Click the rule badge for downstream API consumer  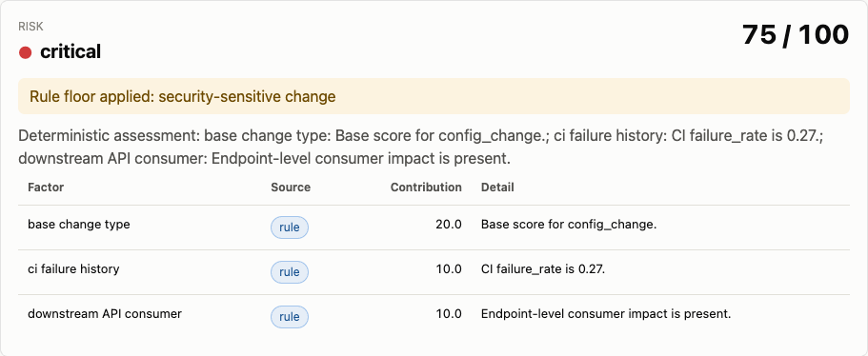tap(290, 317)
